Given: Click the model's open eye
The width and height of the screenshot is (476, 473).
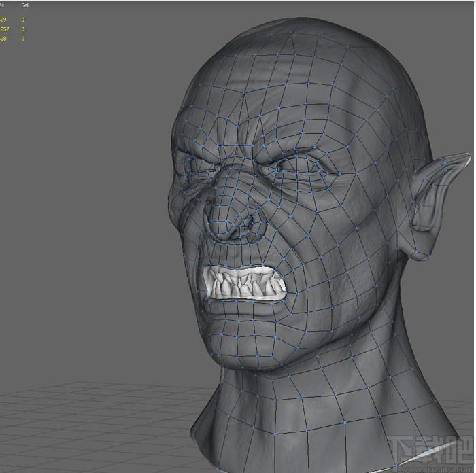Looking at the screenshot, I should (299, 168).
